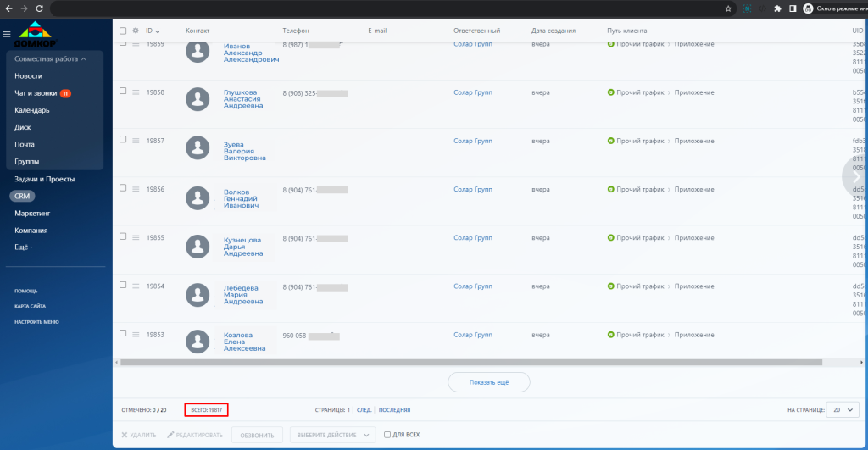Open the browser extensions puzzle icon
The height and width of the screenshot is (450, 868).
pos(777,8)
